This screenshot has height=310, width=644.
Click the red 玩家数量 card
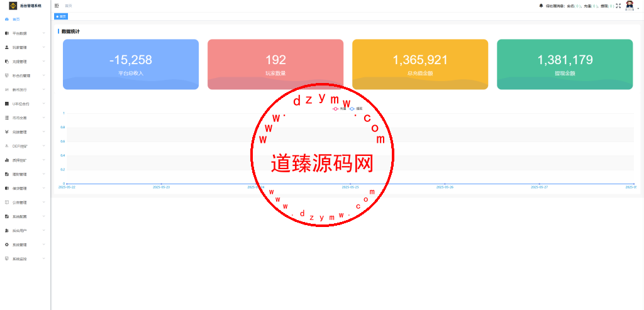(x=275, y=65)
